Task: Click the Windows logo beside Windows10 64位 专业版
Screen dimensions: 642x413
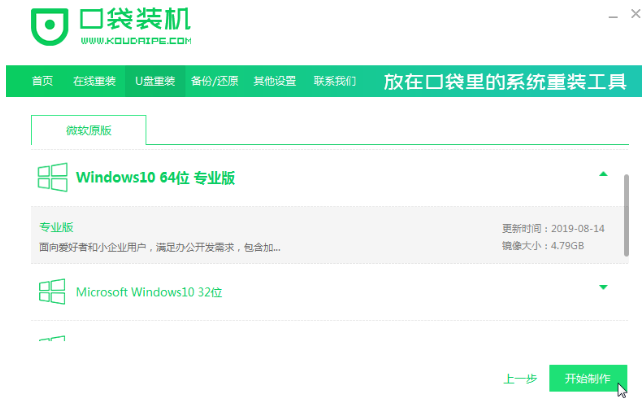Action: pos(52,177)
